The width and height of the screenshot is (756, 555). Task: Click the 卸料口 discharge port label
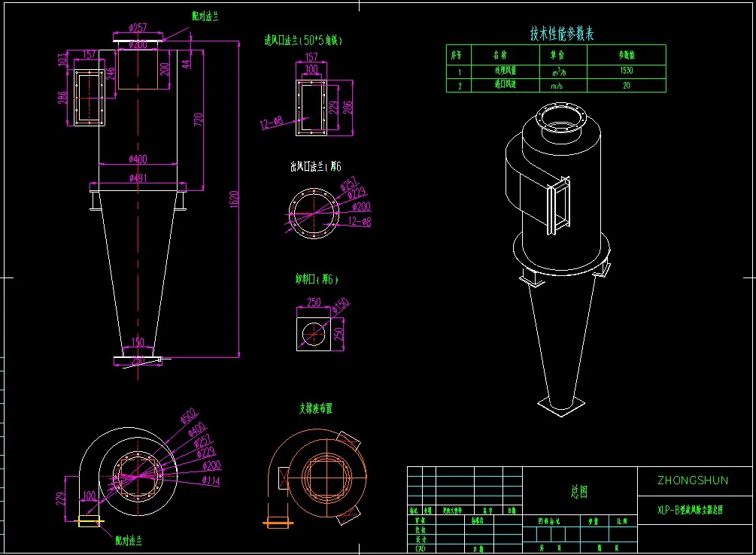pos(316,279)
